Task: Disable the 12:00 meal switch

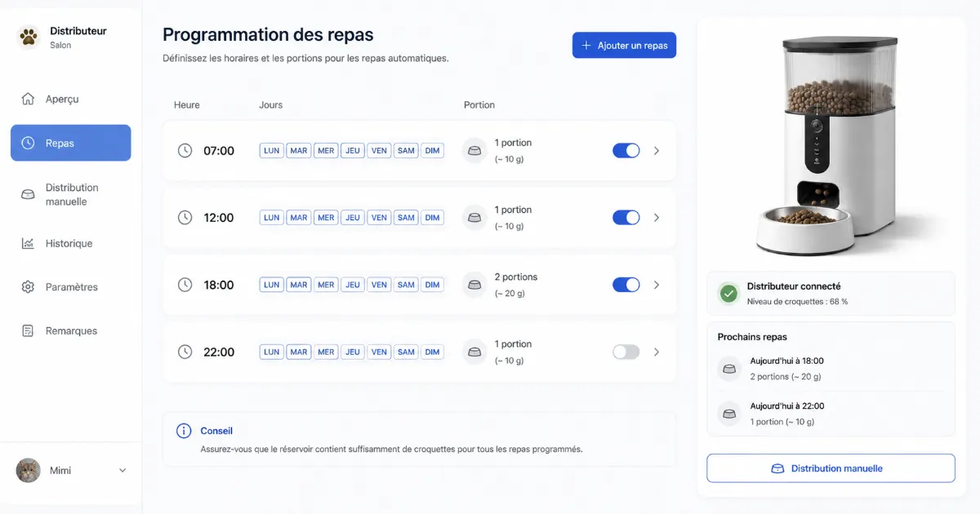Action: 626,218
